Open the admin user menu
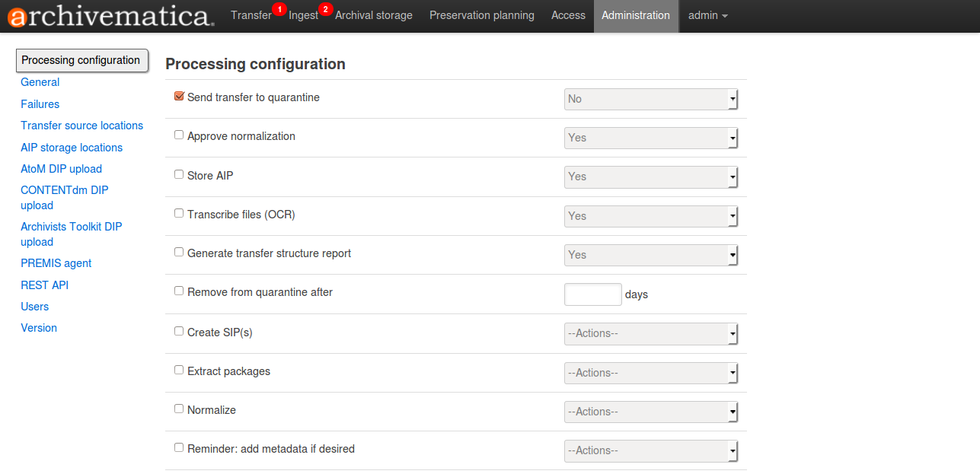The image size is (980, 474). point(707,15)
